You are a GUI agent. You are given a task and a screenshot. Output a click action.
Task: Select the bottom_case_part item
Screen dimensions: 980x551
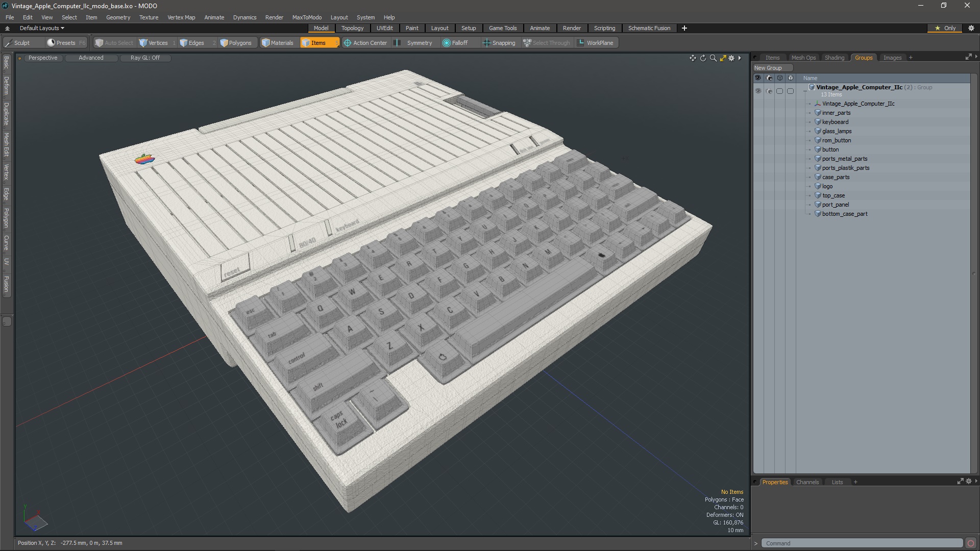[x=844, y=214]
